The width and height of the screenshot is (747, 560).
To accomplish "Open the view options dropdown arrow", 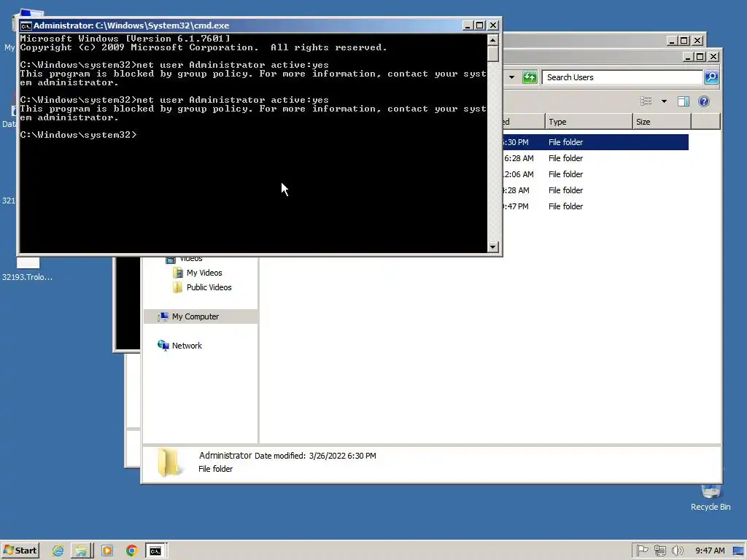I will [664, 101].
